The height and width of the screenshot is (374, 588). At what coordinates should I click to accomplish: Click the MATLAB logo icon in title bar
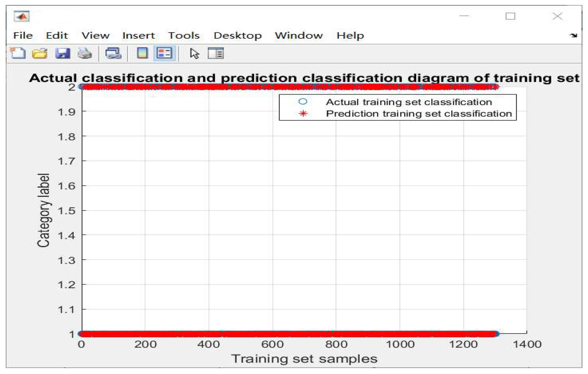click(22, 16)
